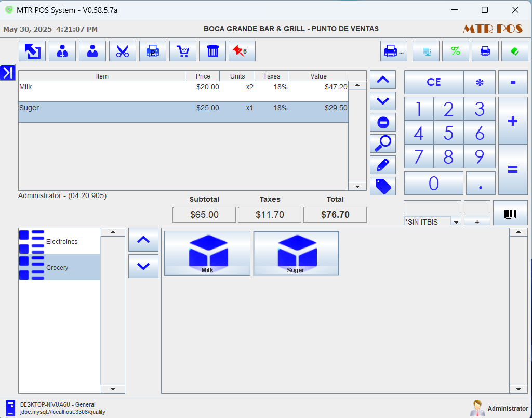Click keypad digit 4

(x=419, y=133)
